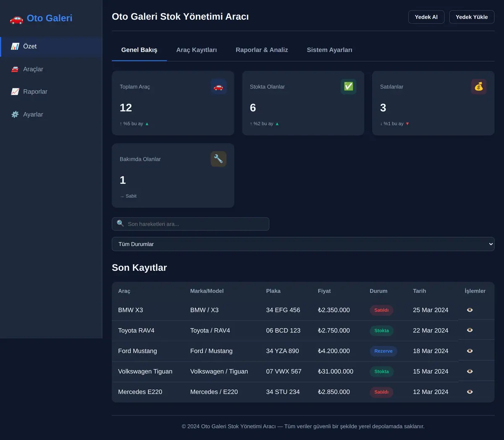The height and width of the screenshot is (440, 504).
Task: Select the Sistem Ayarları tab
Action: (x=329, y=50)
